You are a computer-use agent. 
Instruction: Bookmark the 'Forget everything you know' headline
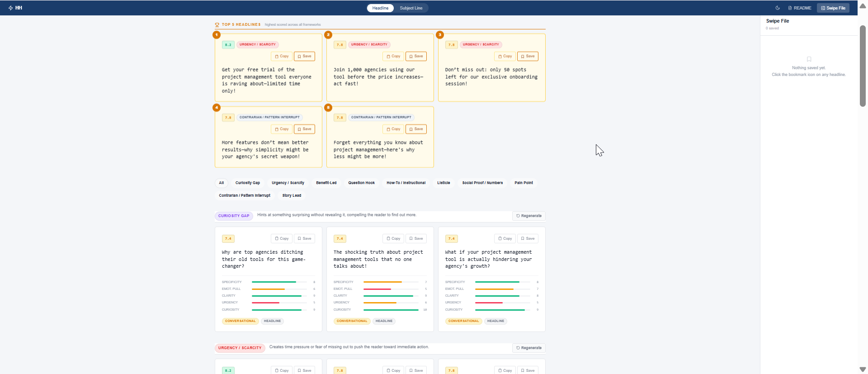coord(416,129)
